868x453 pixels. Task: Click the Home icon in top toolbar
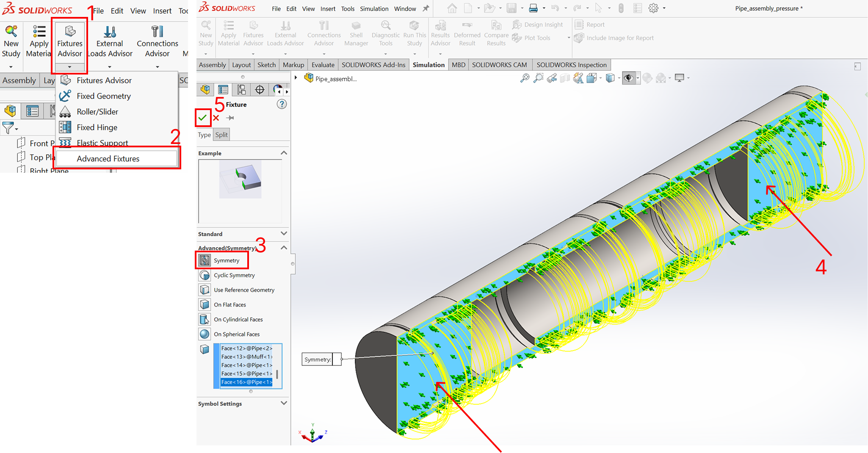(x=452, y=8)
